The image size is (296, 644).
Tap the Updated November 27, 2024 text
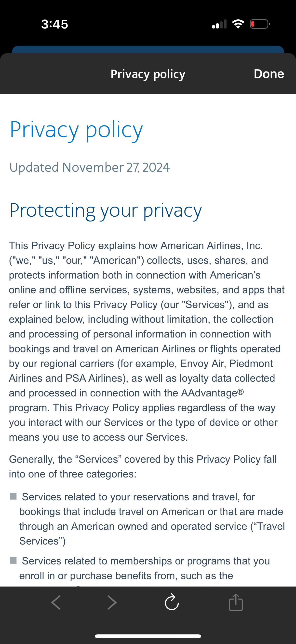89,167
